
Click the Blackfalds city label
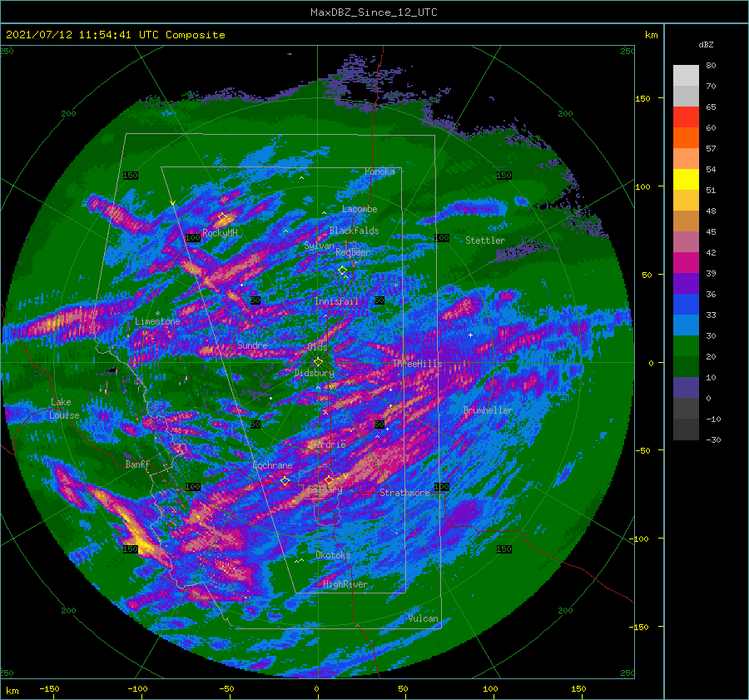click(354, 231)
